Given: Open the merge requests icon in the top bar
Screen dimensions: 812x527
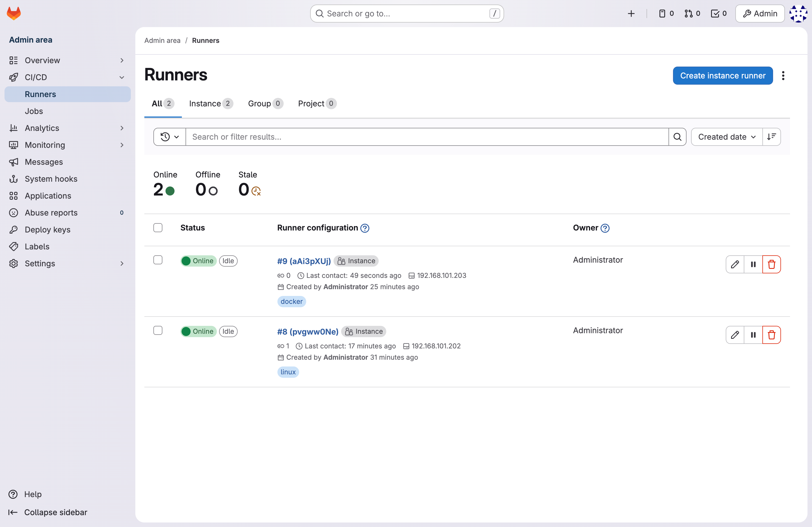Looking at the screenshot, I should (x=692, y=14).
